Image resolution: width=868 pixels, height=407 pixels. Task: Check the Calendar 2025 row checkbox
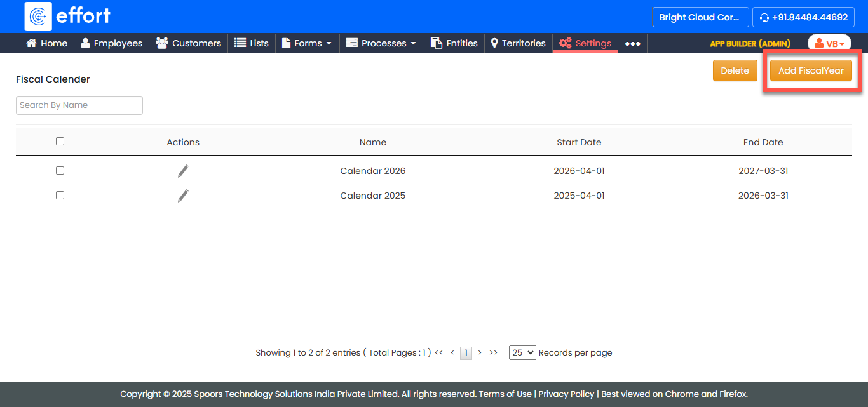pos(60,196)
